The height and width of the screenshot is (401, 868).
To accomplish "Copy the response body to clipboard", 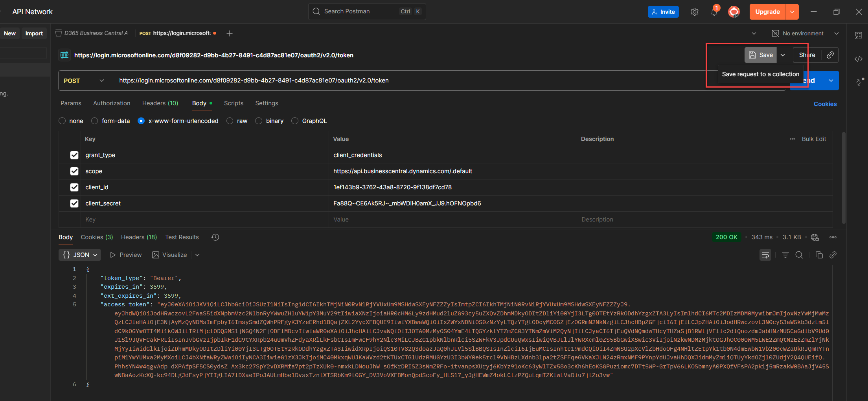I will 819,255.
